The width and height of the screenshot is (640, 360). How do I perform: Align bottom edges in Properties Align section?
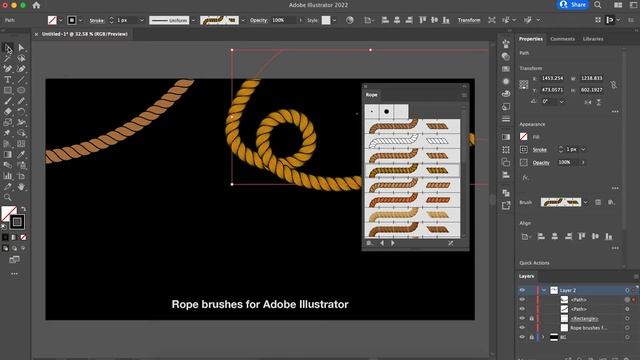[x=609, y=236]
